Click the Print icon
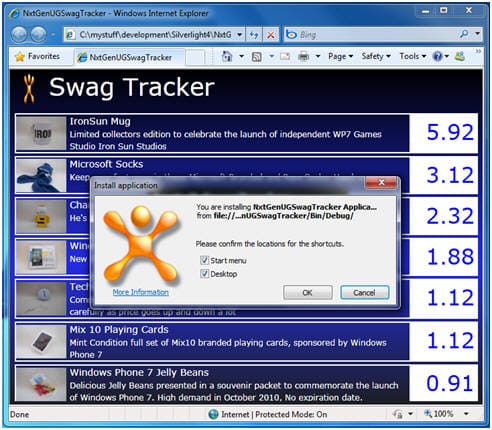 point(303,57)
